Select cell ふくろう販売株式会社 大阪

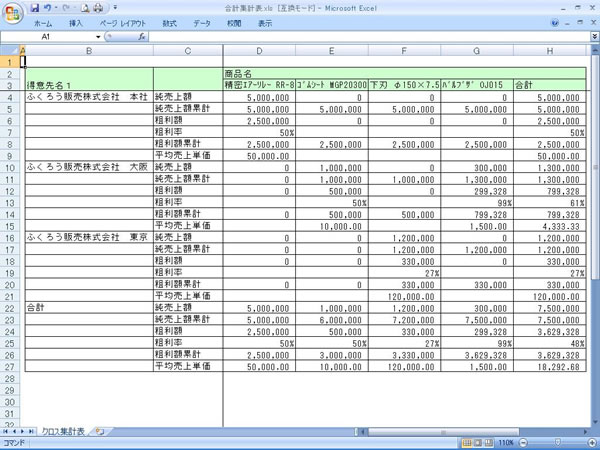coord(89,167)
